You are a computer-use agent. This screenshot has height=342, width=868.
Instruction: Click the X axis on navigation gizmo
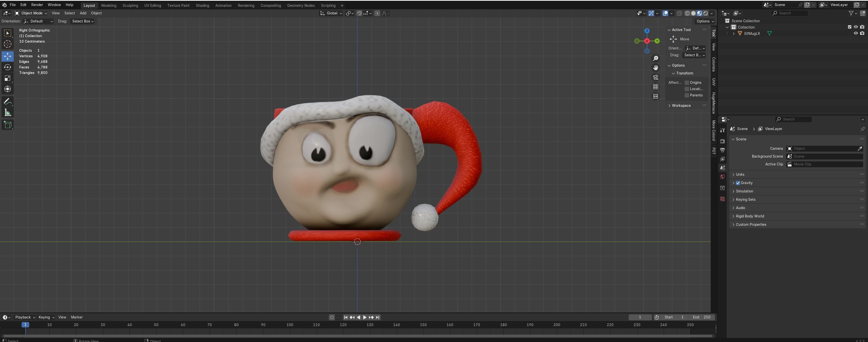pos(647,41)
